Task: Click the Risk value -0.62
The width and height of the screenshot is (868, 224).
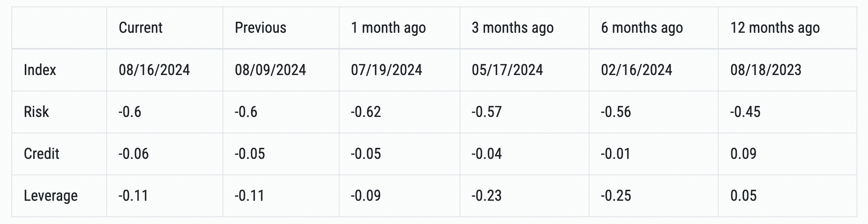Action: coord(366,112)
